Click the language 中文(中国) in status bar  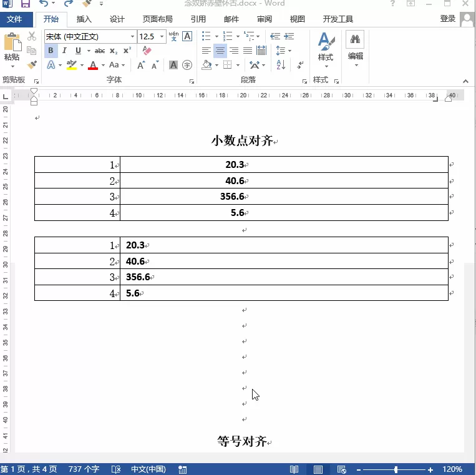(x=148, y=469)
